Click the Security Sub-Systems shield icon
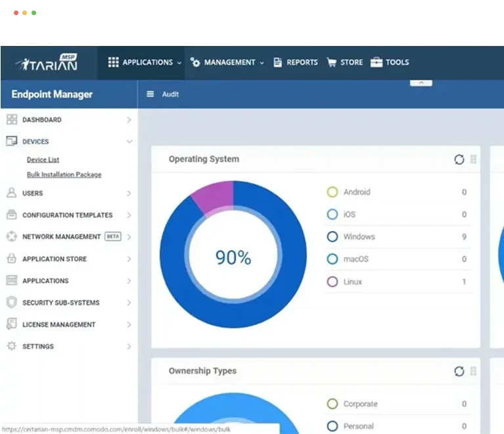Image resolution: width=504 pixels, height=434 pixels. click(x=11, y=303)
